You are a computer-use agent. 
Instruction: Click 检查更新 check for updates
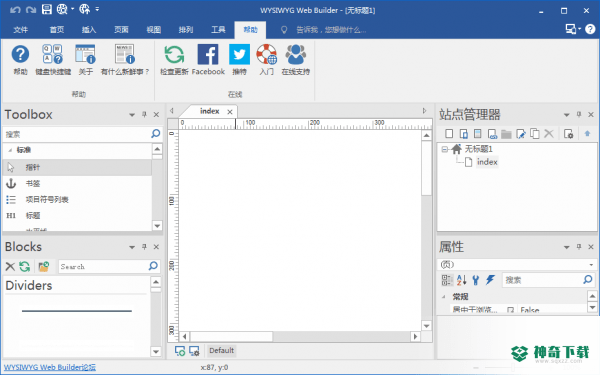point(174,59)
